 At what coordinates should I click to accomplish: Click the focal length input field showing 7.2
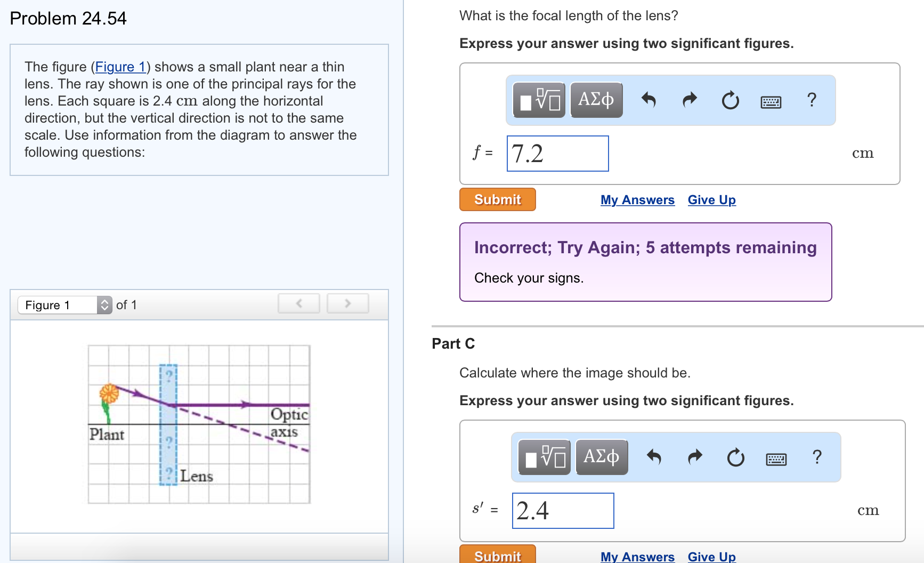pyautogui.click(x=557, y=154)
